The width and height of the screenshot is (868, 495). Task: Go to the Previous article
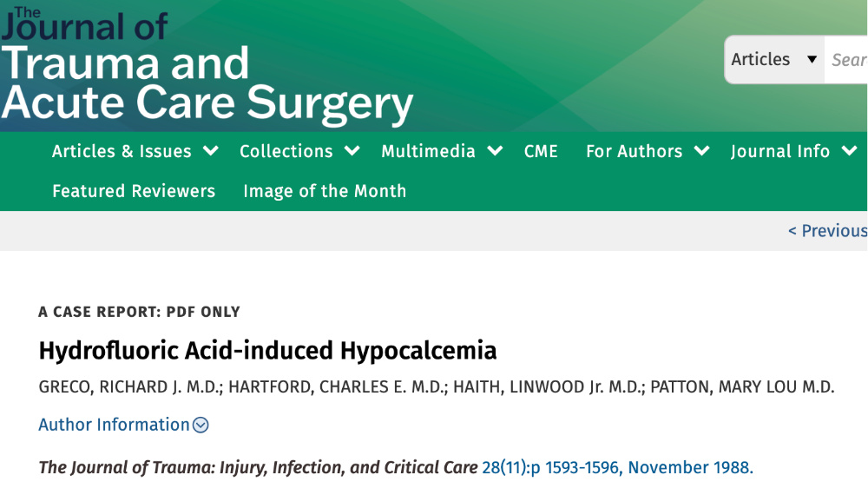coord(826,231)
